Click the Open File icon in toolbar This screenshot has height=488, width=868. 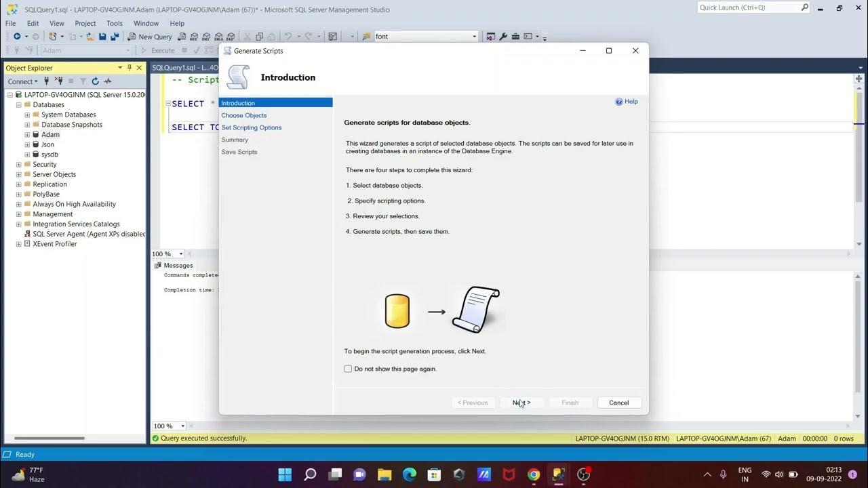click(x=89, y=37)
